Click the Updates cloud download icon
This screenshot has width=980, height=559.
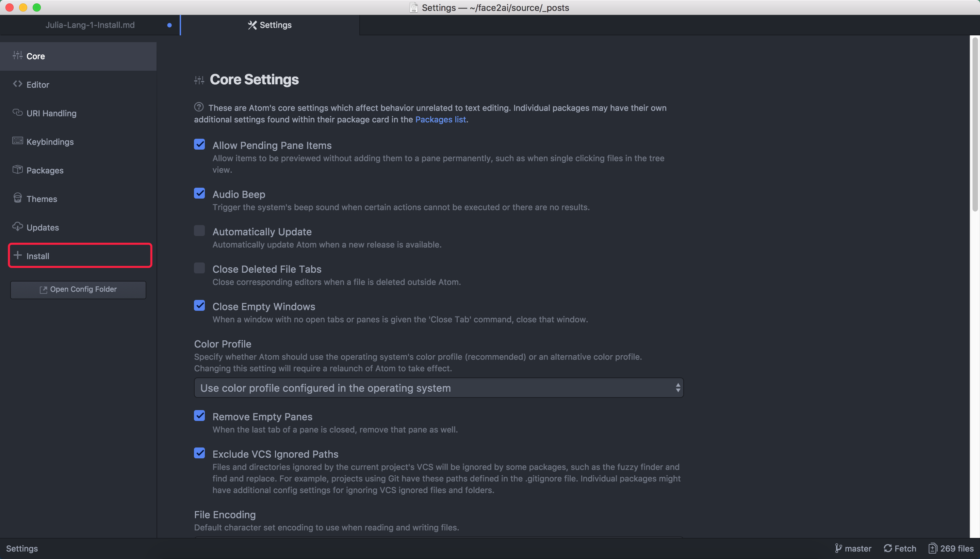17,226
